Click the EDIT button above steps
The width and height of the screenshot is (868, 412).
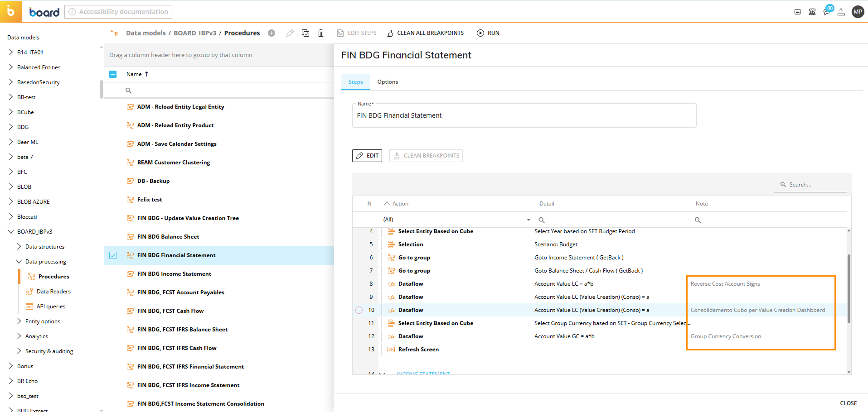pos(367,156)
